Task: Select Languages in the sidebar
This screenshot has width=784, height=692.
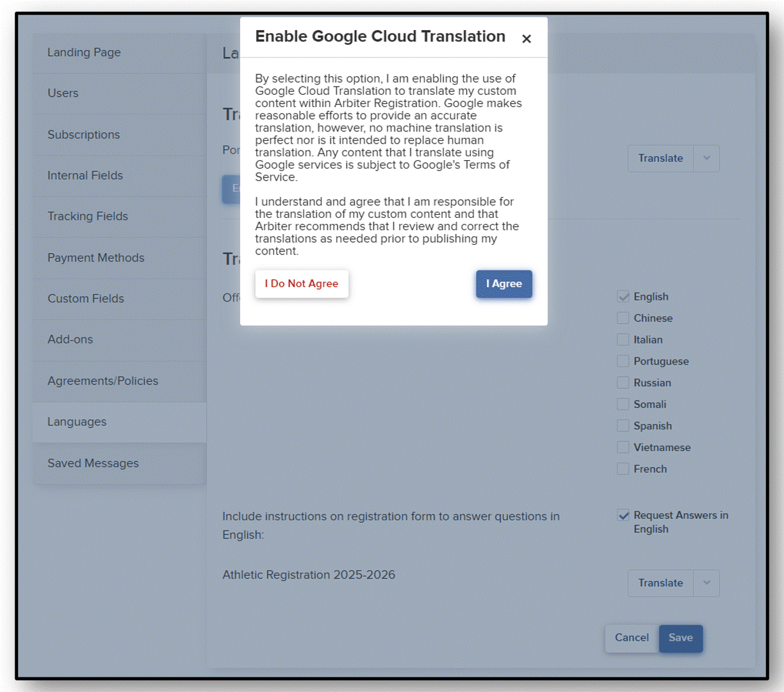Action: (119, 422)
